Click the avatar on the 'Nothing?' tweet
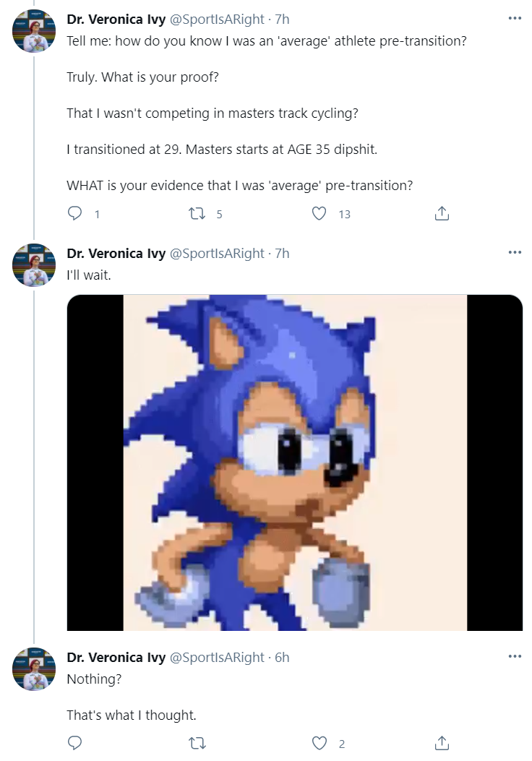This screenshot has width=532, height=761. pos(34,668)
